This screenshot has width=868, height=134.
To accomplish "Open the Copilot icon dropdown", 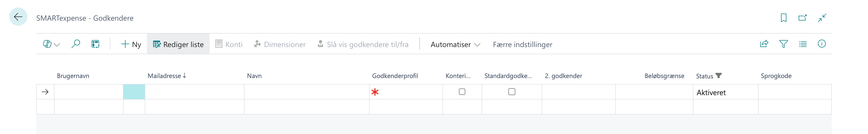I will [52, 44].
